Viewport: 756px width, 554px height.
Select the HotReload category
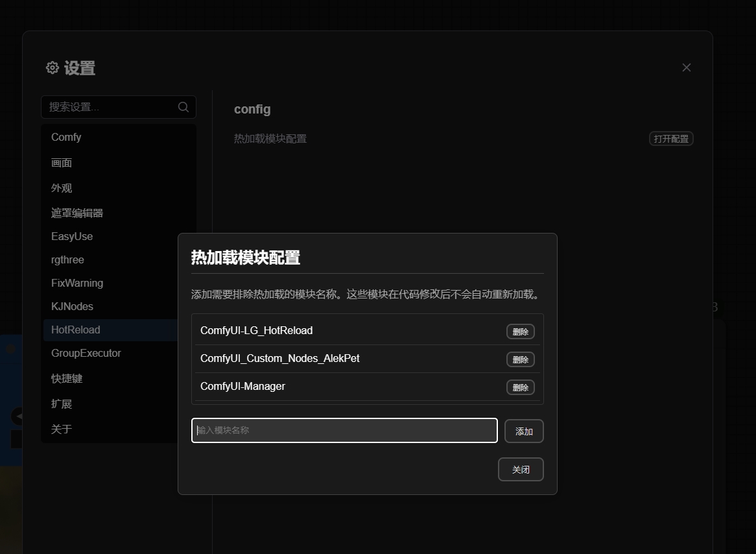[111, 330]
